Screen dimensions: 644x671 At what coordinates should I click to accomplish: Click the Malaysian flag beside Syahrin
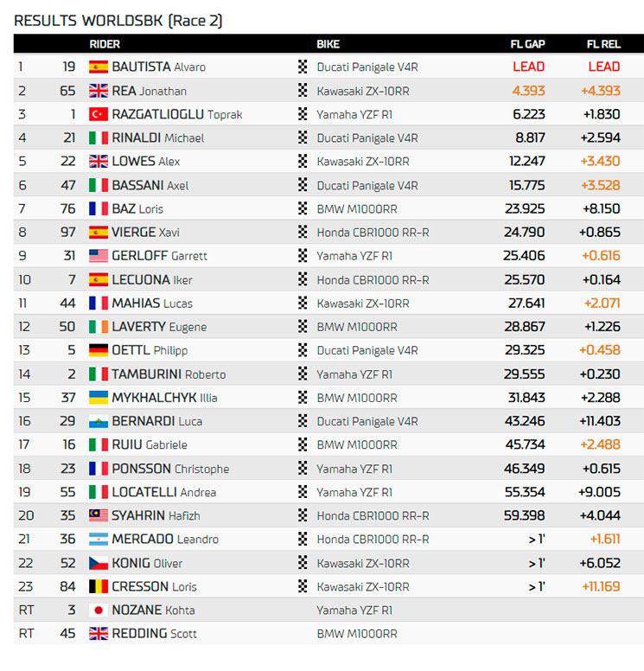pyautogui.click(x=99, y=515)
